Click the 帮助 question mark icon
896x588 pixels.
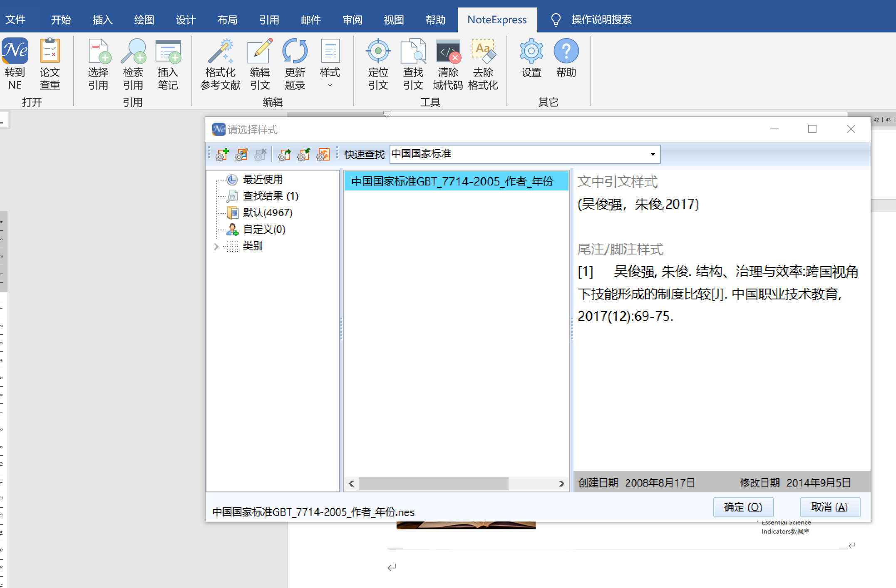(566, 50)
